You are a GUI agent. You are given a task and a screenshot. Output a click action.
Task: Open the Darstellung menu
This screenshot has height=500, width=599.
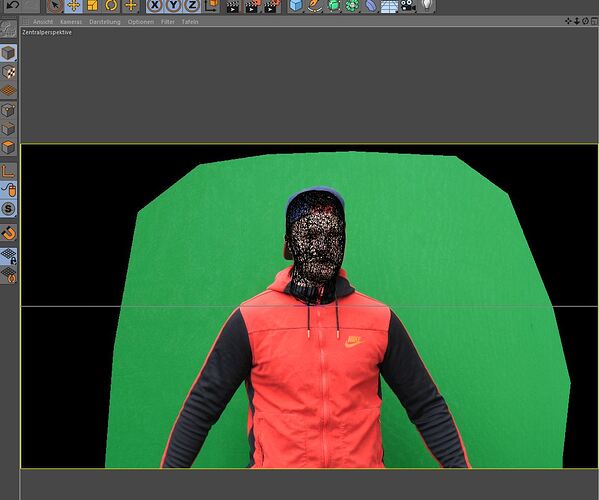pos(105,22)
